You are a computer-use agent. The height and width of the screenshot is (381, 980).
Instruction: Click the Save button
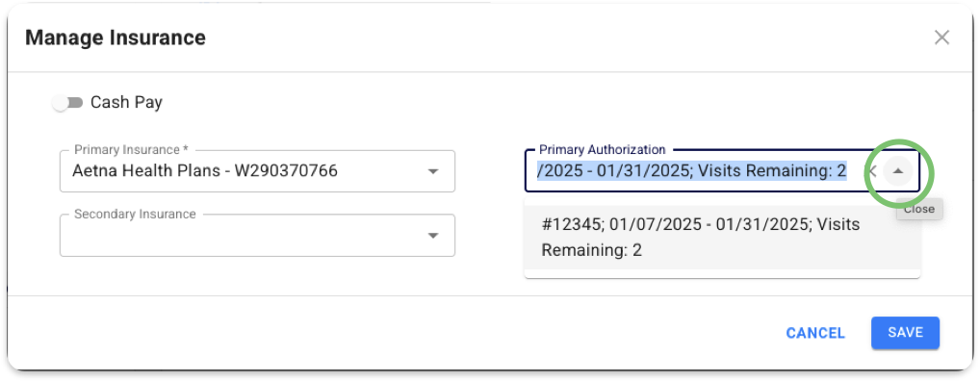(905, 333)
